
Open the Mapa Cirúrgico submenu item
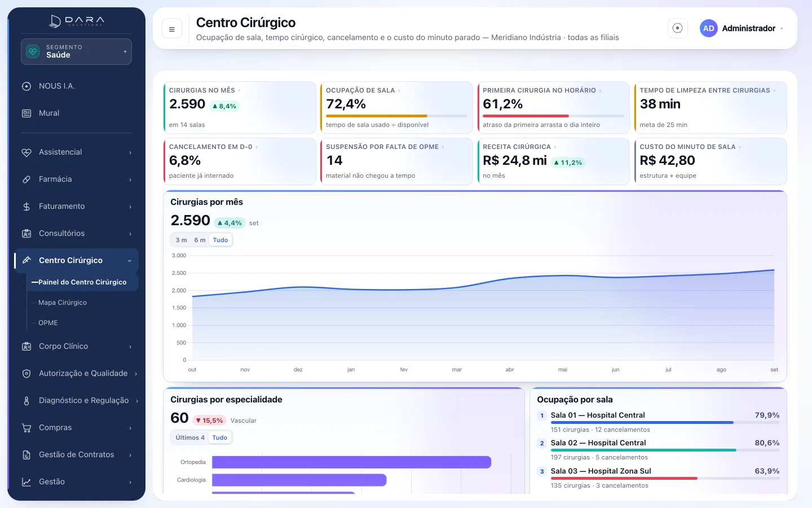coord(63,303)
